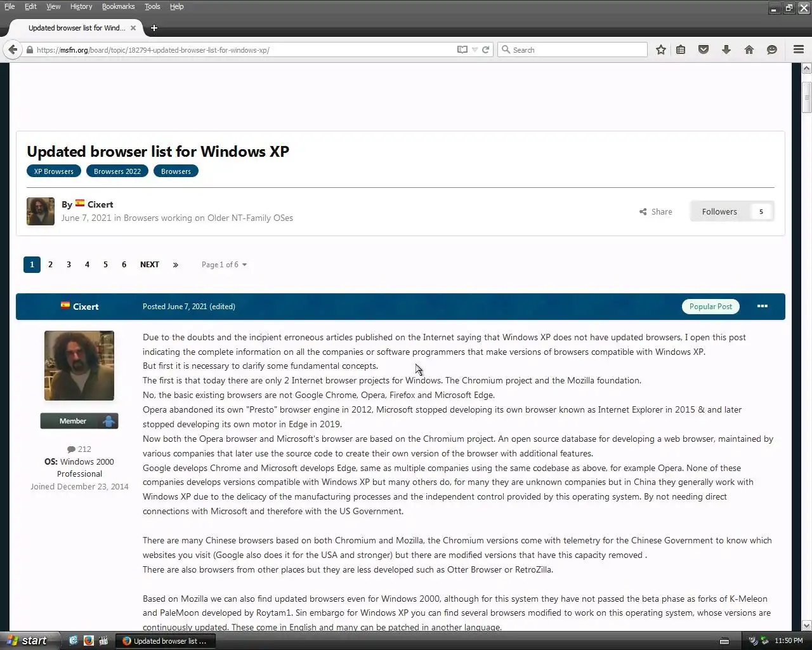Share this topic
This screenshot has height=650, width=812.
[656, 211]
